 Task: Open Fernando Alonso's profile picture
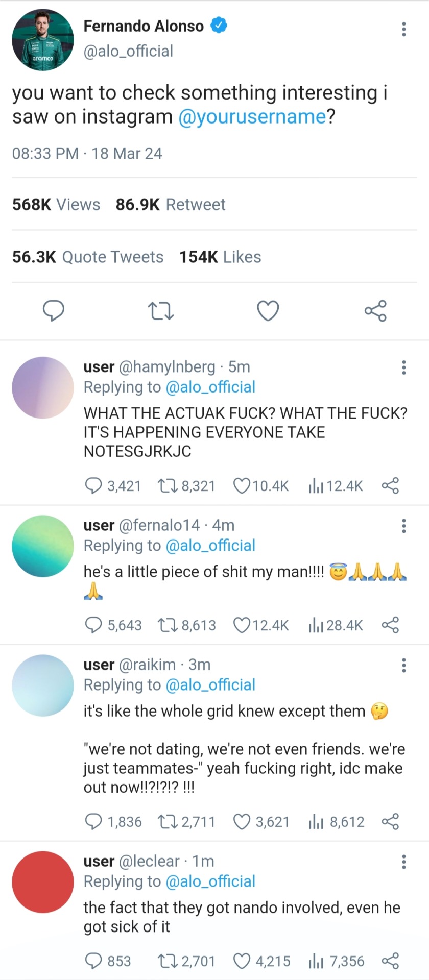[43, 40]
